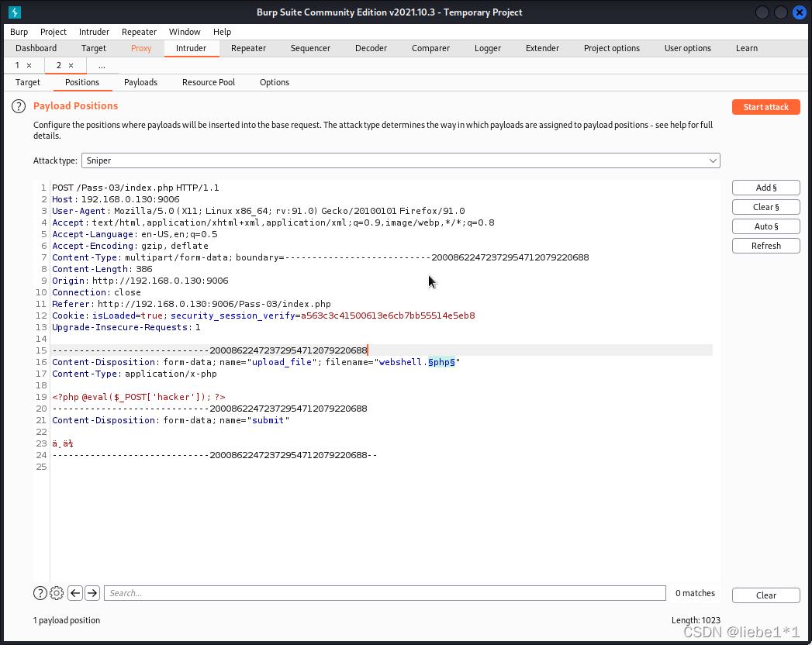Screen dimensions: 812x645
Task: Switch to the Decoder tab
Action: pos(371,48)
